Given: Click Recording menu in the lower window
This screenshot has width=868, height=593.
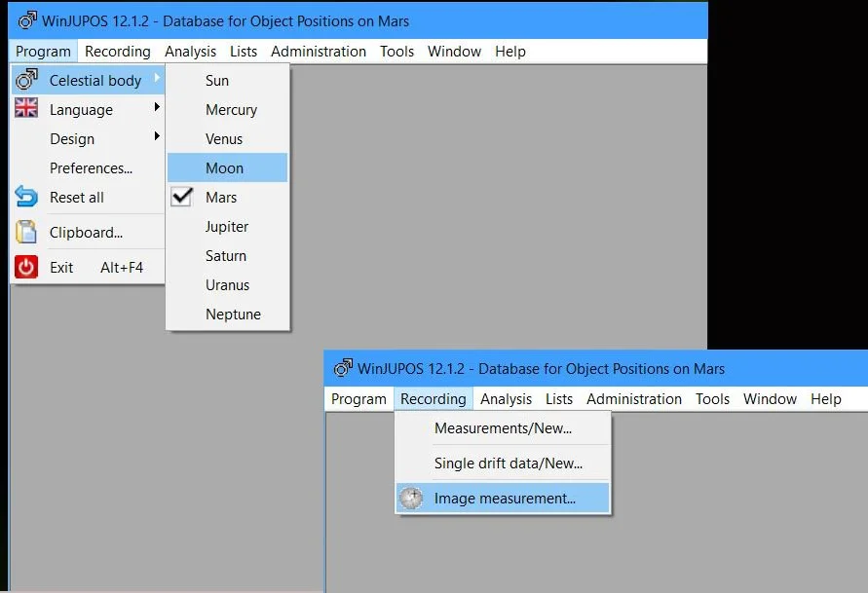Looking at the screenshot, I should 434,399.
